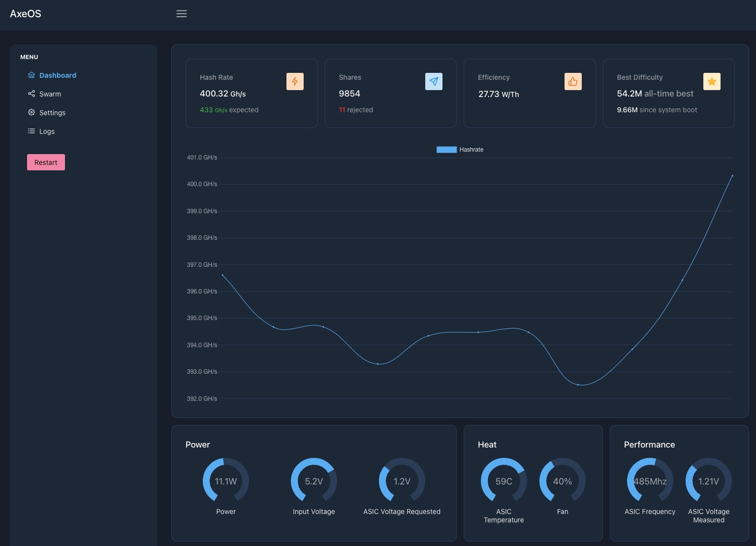
Task: Click the Best Difficulty star icon
Action: pos(712,82)
